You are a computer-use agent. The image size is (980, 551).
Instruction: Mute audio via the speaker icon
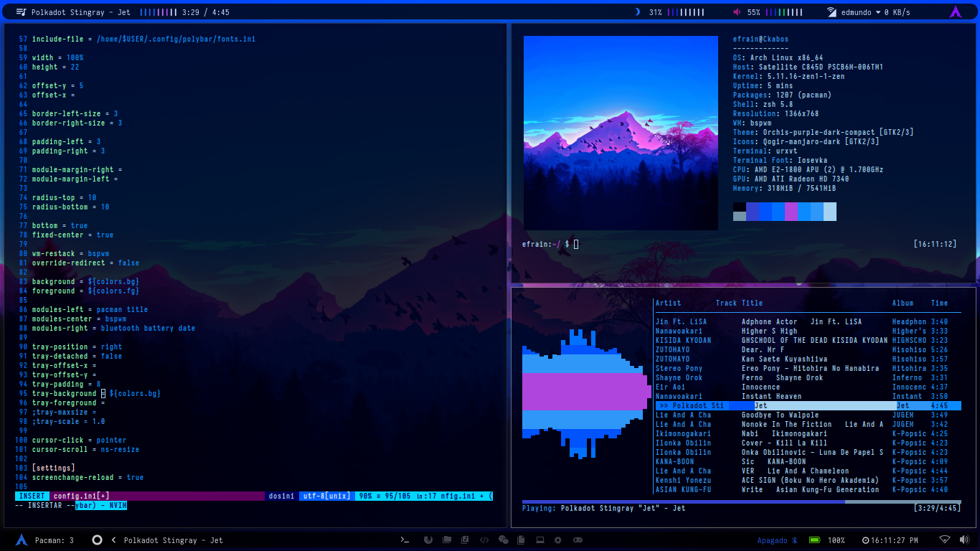pos(737,12)
